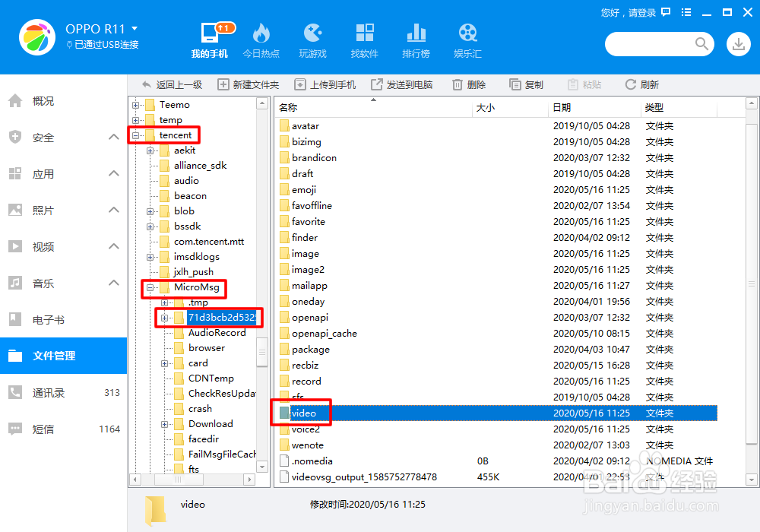Select the audio folder in tree

(186, 181)
